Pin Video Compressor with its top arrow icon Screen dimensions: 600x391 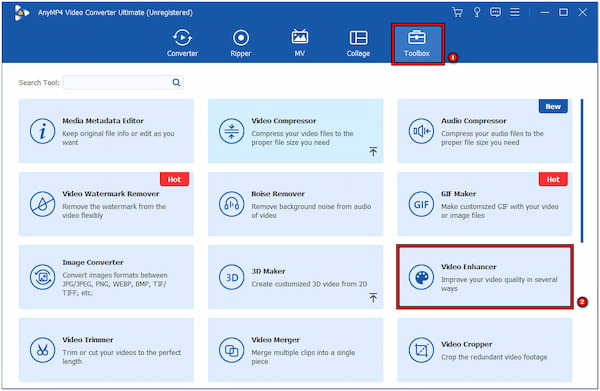373,152
